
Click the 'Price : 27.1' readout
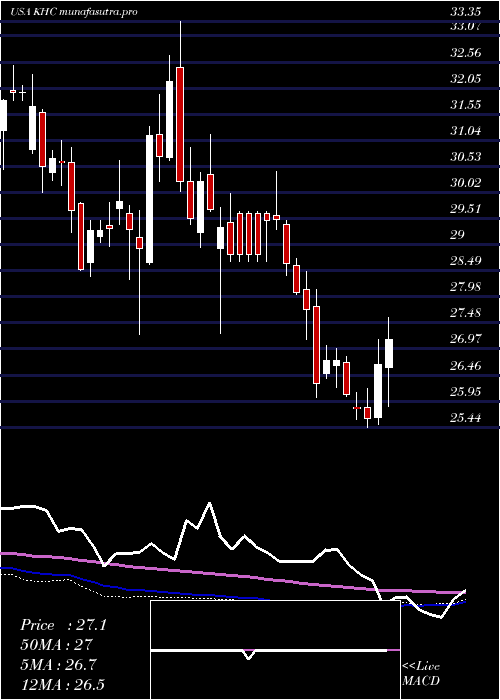coord(63,625)
